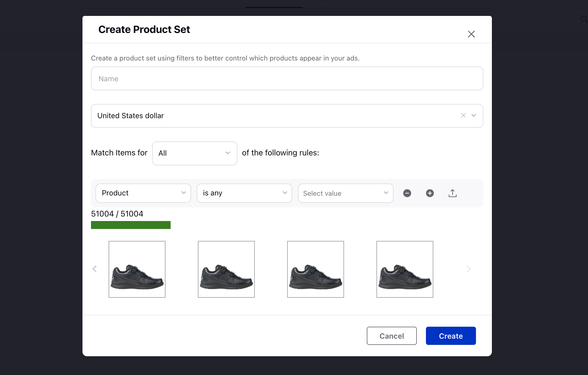Click the green matched products progress bar
Image resolution: width=588 pixels, height=375 pixels.
point(131,225)
